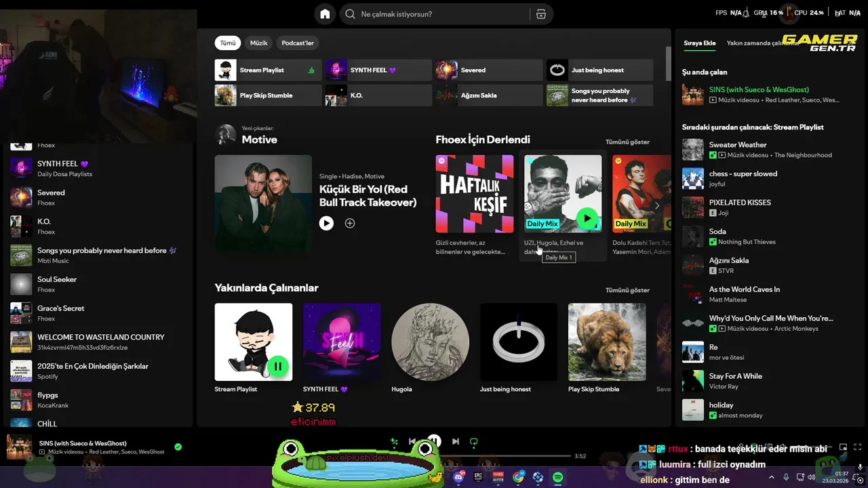Open the taskbar volume icon
868x488 pixels.
812,477
